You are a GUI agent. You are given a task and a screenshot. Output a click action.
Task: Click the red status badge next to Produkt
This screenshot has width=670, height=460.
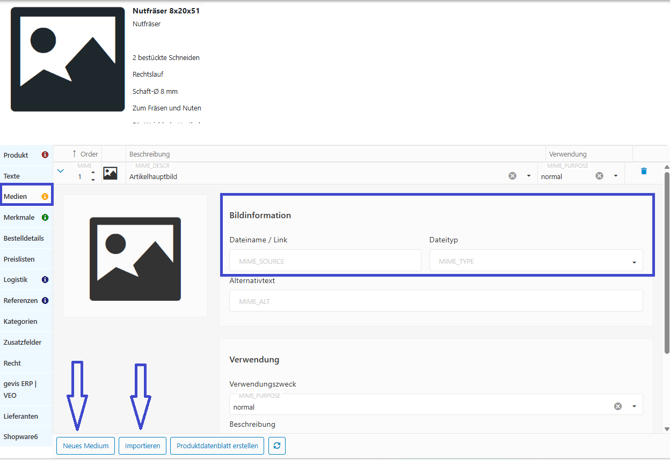[44, 155]
